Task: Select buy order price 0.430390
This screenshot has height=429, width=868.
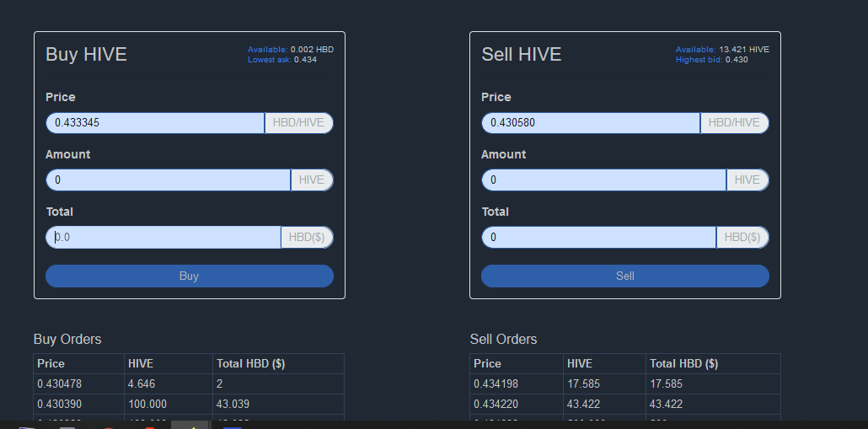Action: 59,404
